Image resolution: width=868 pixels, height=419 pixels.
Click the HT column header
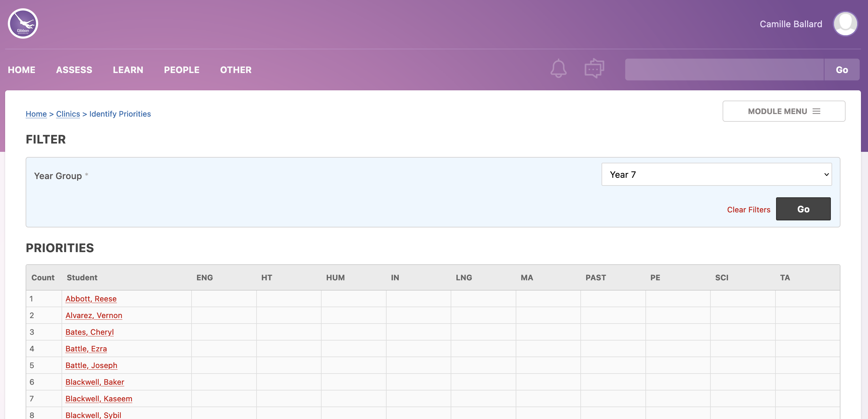click(266, 277)
